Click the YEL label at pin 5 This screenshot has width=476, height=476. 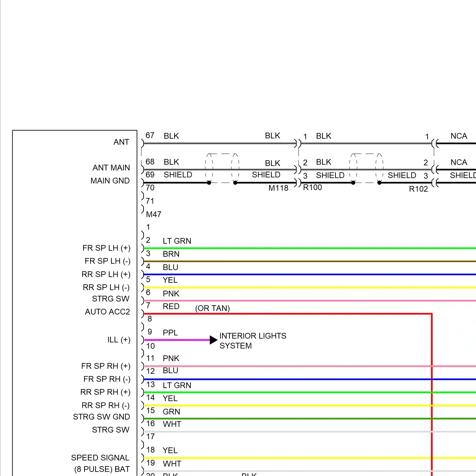pos(170,280)
